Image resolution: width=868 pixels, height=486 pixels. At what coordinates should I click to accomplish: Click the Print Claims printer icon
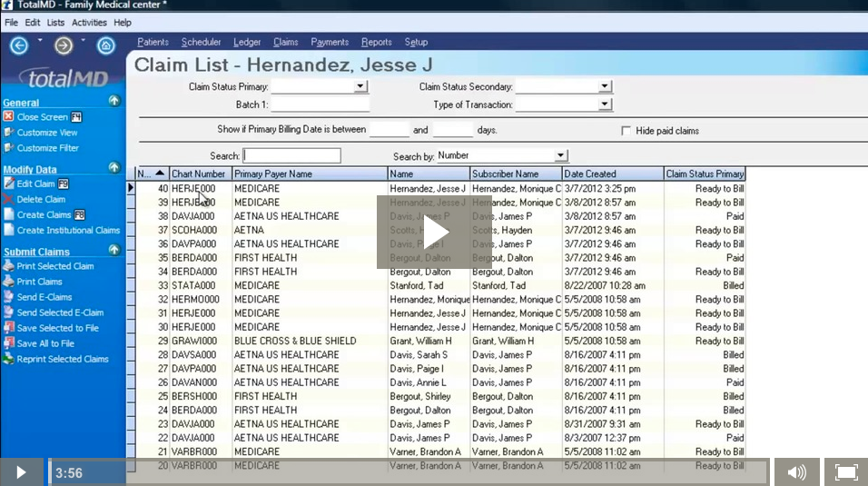point(8,281)
